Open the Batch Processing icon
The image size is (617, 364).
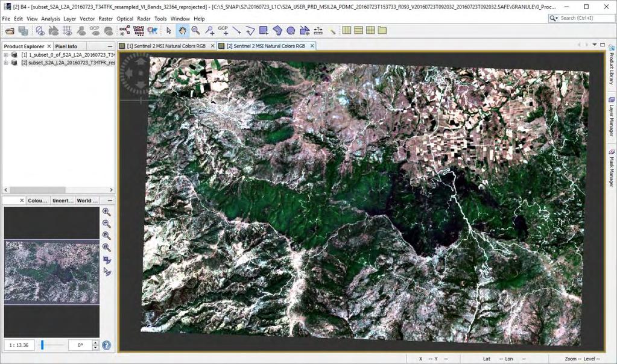tap(139, 31)
